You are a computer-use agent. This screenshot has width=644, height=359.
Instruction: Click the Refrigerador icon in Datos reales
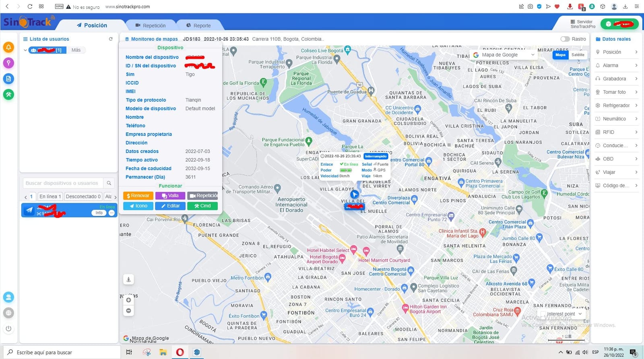pos(598,105)
